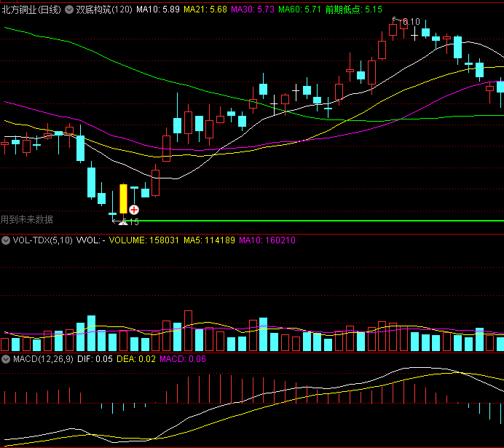504x448 pixels.
Task: Select the MA30: 5.73 label
Action: coord(253,9)
